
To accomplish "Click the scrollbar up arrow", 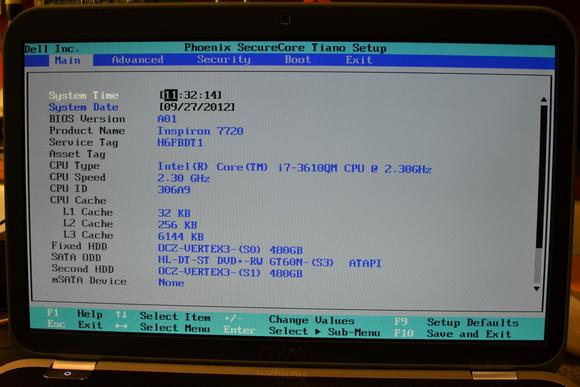I will 543,100.
